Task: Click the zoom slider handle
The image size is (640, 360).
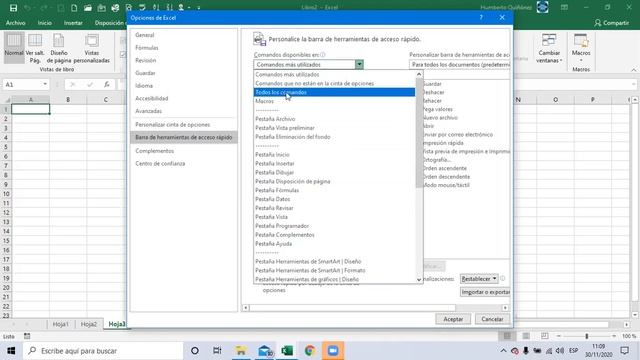Action: coord(587,336)
